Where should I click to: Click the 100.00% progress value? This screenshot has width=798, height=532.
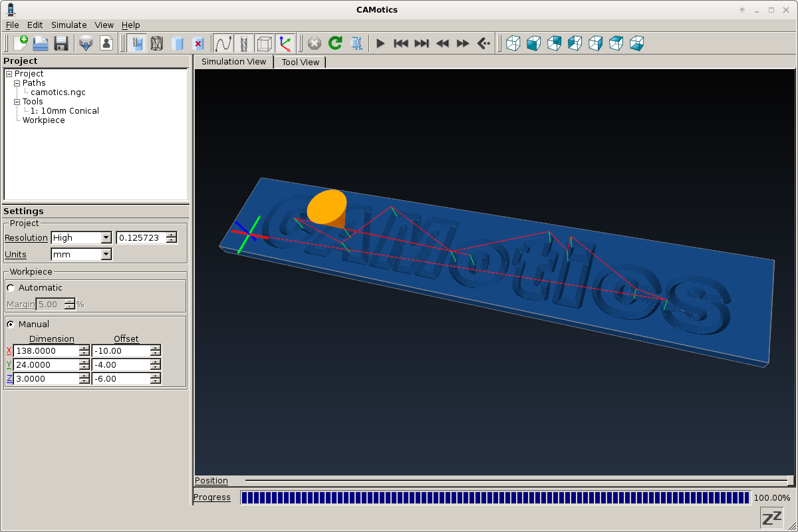(771, 497)
